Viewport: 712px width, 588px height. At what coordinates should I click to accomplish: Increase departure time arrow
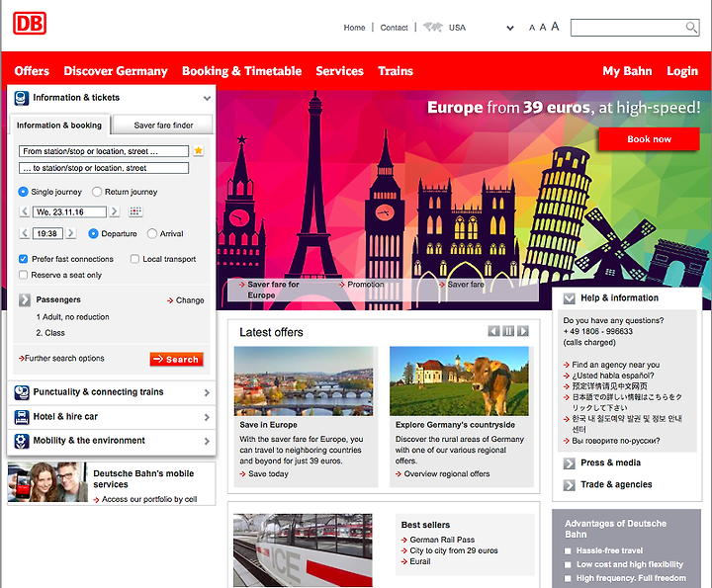(x=71, y=233)
